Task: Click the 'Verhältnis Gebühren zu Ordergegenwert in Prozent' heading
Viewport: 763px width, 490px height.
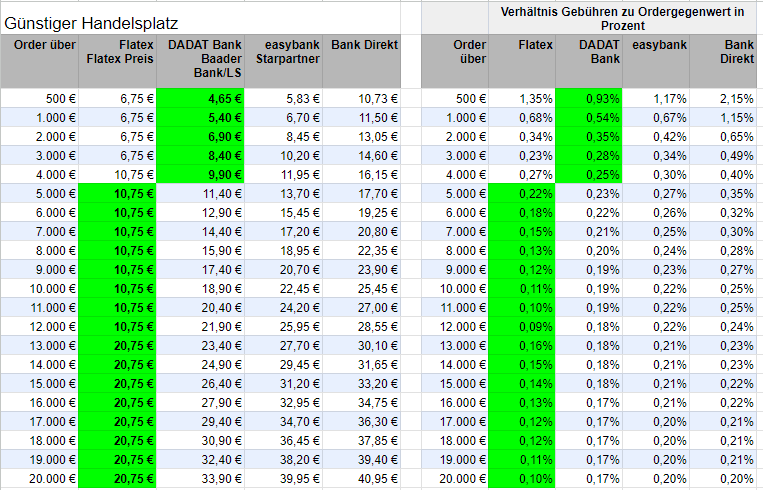Action: (x=622, y=18)
